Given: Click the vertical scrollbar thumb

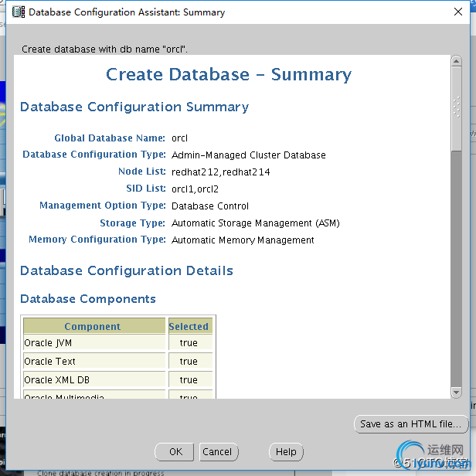Looking at the screenshot, I should click(456, 109).
